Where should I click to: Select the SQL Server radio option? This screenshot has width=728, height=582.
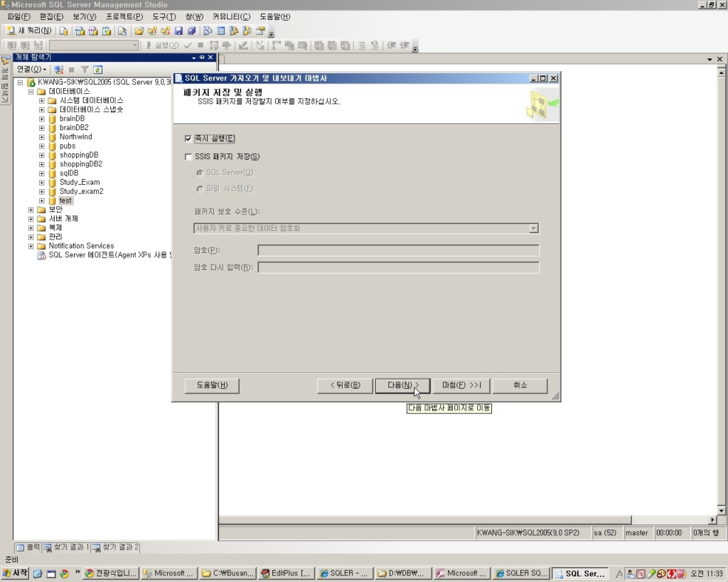tap(200, 173)
